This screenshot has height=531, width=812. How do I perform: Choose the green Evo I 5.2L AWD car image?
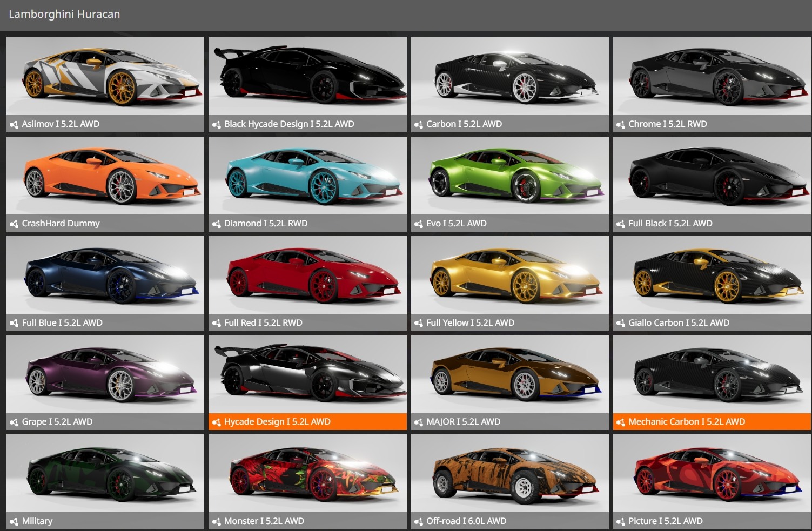509,176
